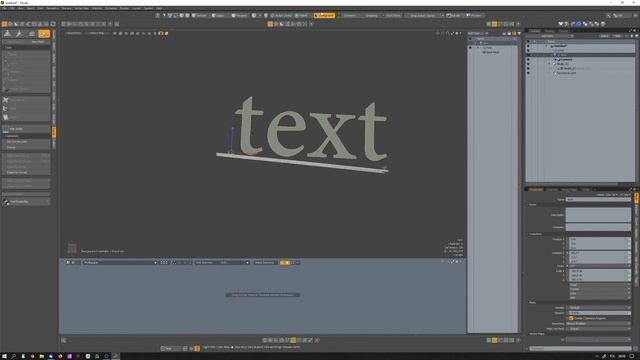This screenshot has height=360, width=640.
Task: Open Tool Properties in left panel
Action: tap(26, 202)
